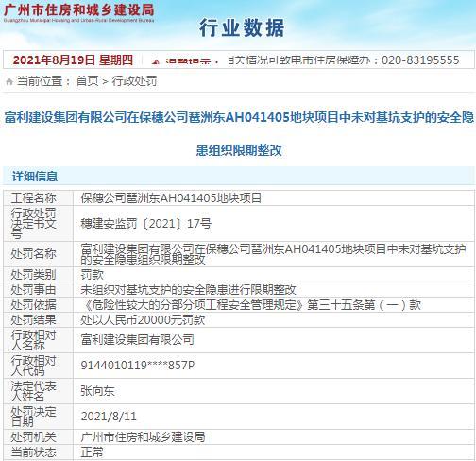476x461 pixels.
Task: Click the 处罚依据 label cell
Action: (38, 305)
